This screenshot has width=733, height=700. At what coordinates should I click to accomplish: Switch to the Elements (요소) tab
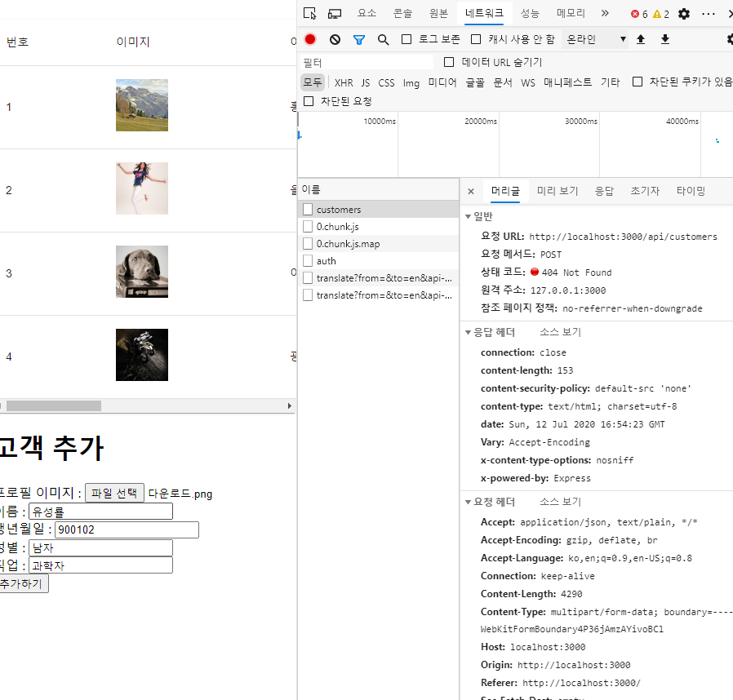[x=366, y=13]
